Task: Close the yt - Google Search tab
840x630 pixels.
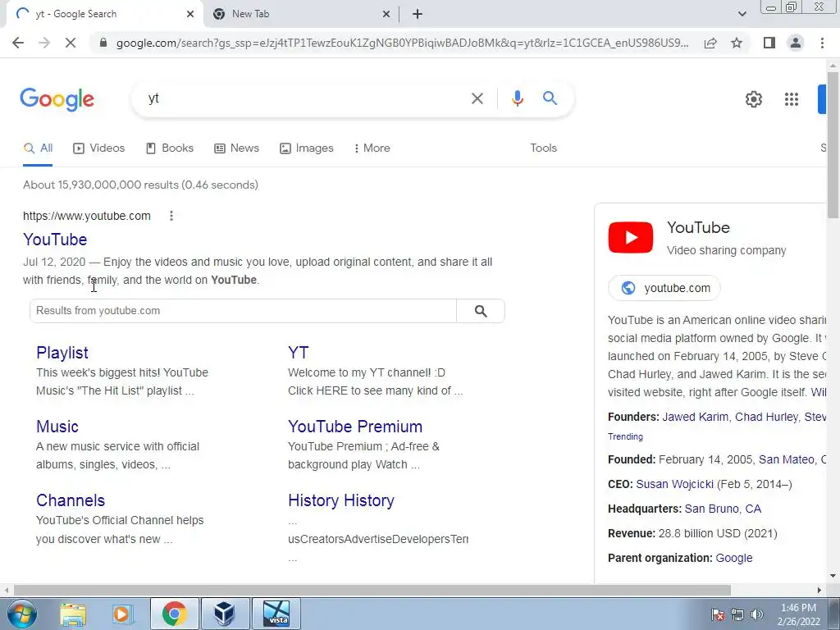Action: [x=190, y=15]
